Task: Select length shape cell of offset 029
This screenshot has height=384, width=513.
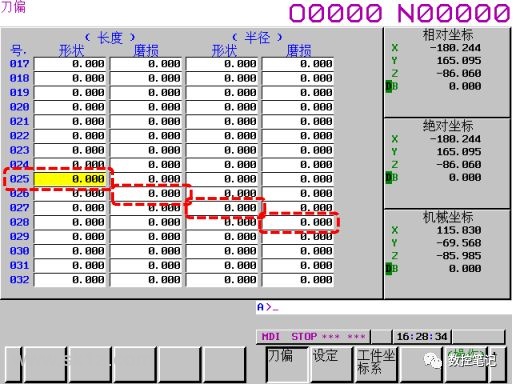Action: (x=70, y=237)
